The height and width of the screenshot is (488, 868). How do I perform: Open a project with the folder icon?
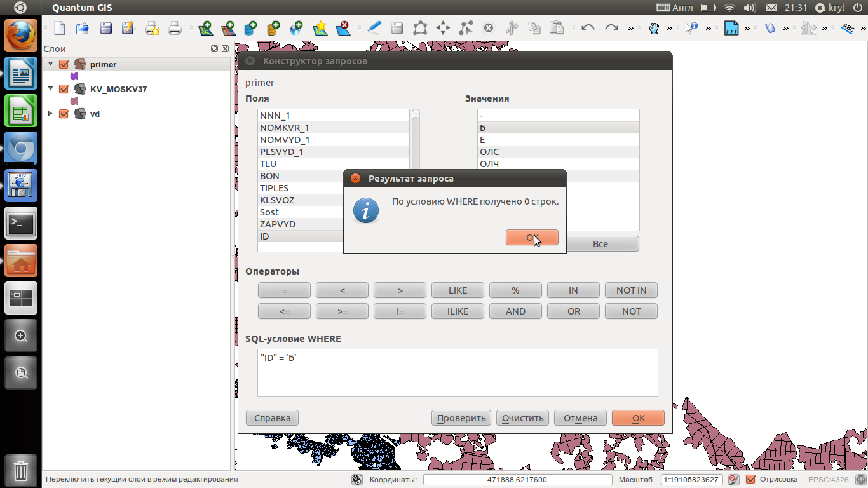82,28
